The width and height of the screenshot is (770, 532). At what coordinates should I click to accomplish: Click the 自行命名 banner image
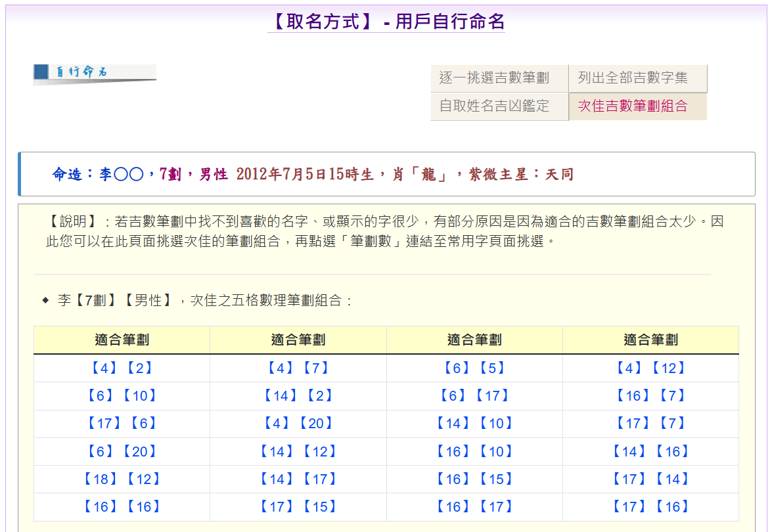[95, 74]
